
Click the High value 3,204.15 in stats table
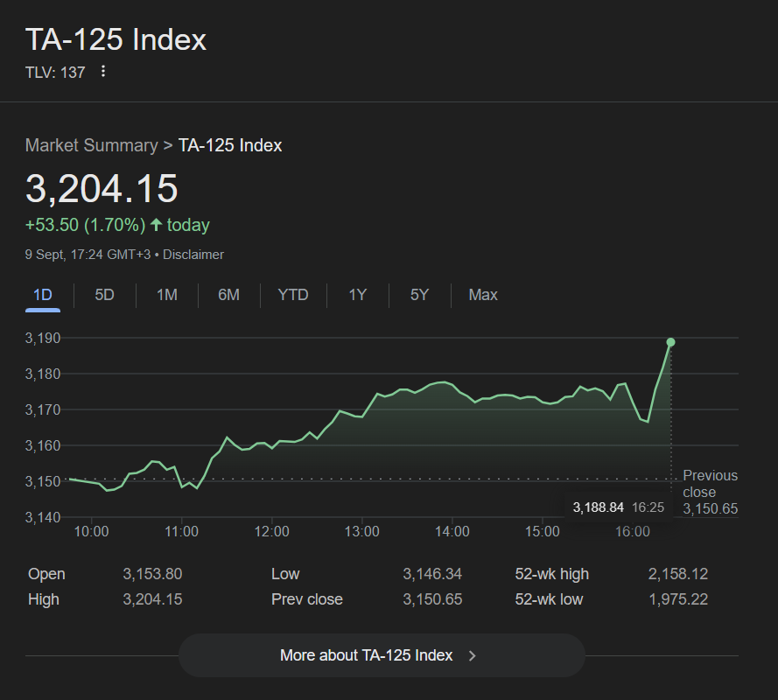[x=153, y=599]
